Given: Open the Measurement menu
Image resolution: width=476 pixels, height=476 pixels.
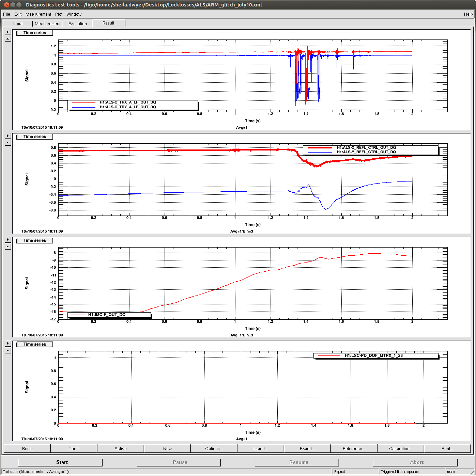Looking at the screenshot, I should (x=38, y=14).
